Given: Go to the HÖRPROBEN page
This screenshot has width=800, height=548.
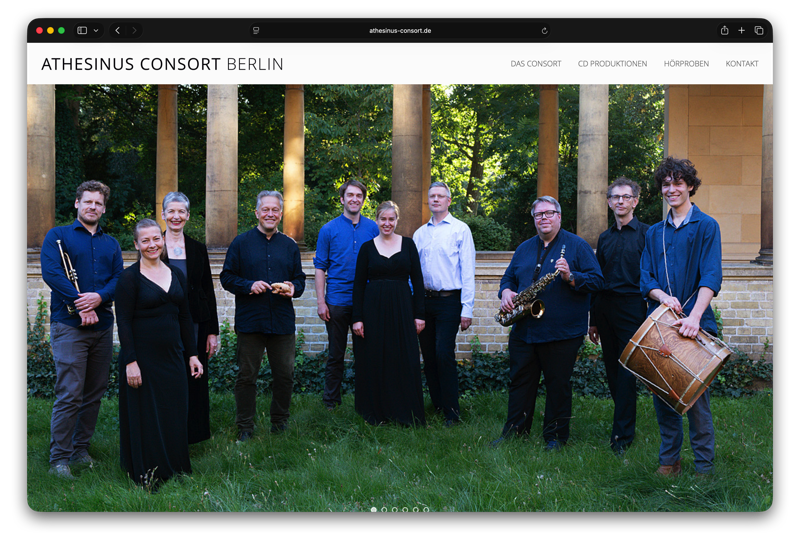Looking at the screenshot, I should [686, 64].
